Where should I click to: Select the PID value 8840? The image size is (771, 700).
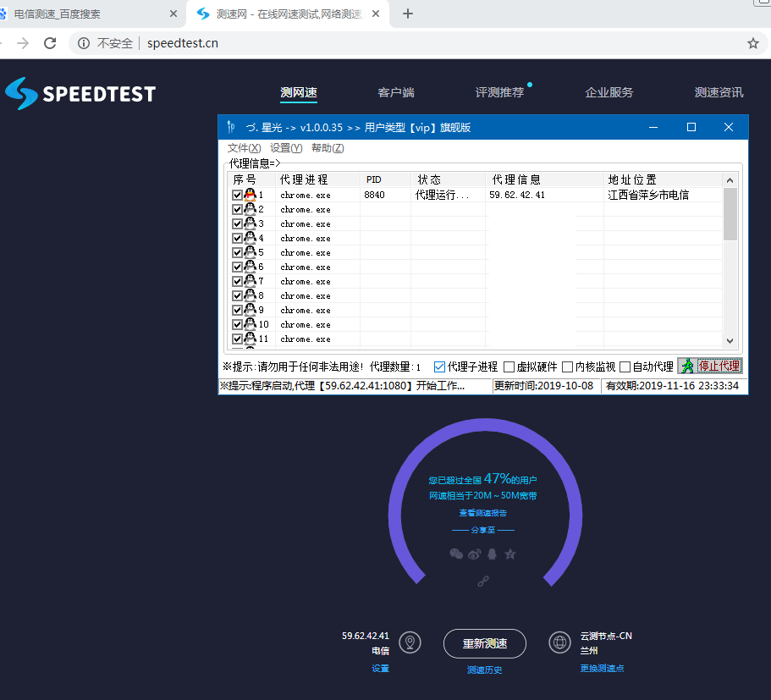click(x=374, y=195)
